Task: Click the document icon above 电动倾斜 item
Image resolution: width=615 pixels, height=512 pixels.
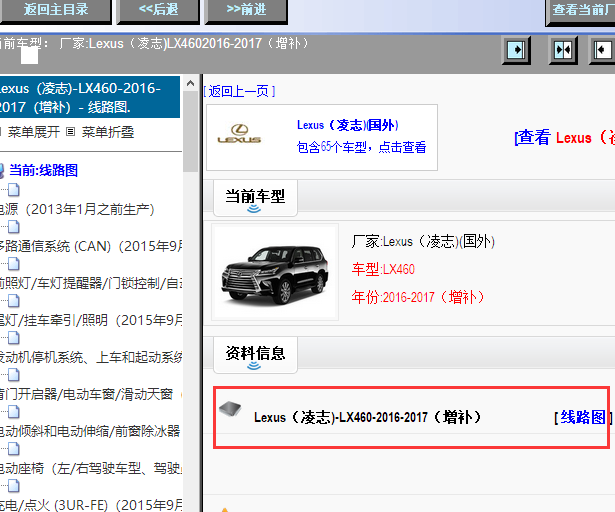Action: click(x=14, y=412)
